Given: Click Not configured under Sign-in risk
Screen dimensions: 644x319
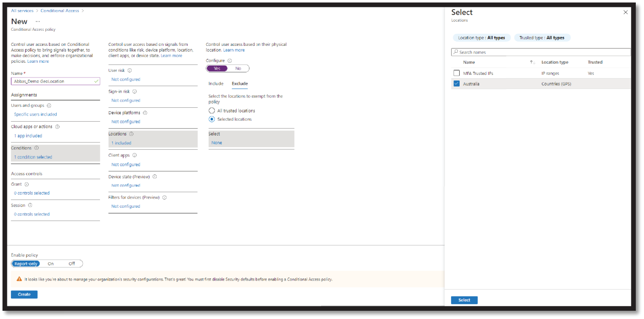Looking at the screenshot, I should pyautogui.click(x=126, y=100).
